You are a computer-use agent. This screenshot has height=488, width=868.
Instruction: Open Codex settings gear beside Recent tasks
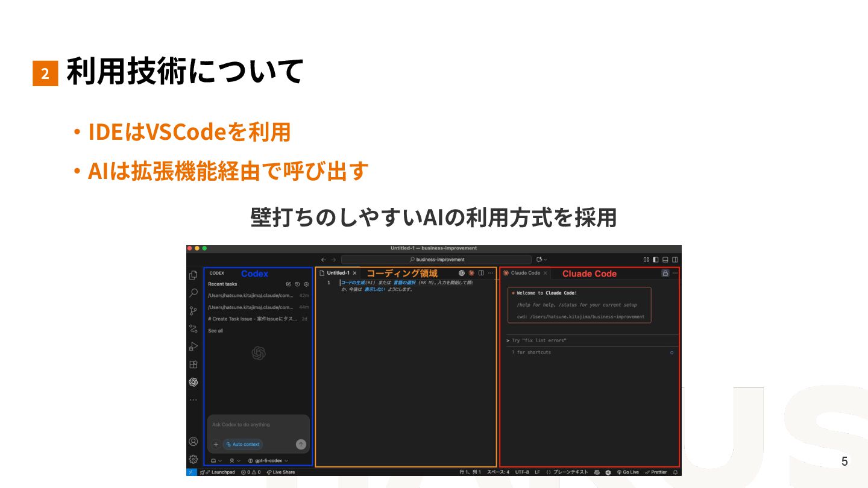306,284
